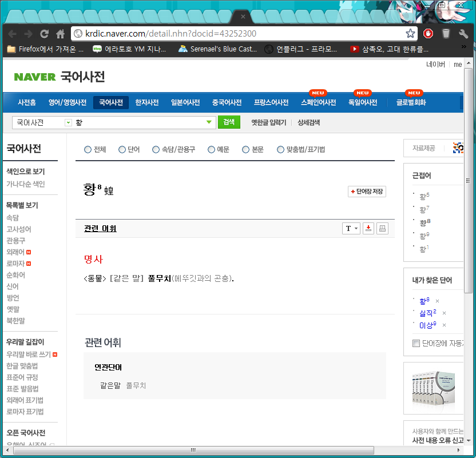Go back using the browser back arrow
Viewport: 476px width, 458px height.
click(x=12, y=34)
